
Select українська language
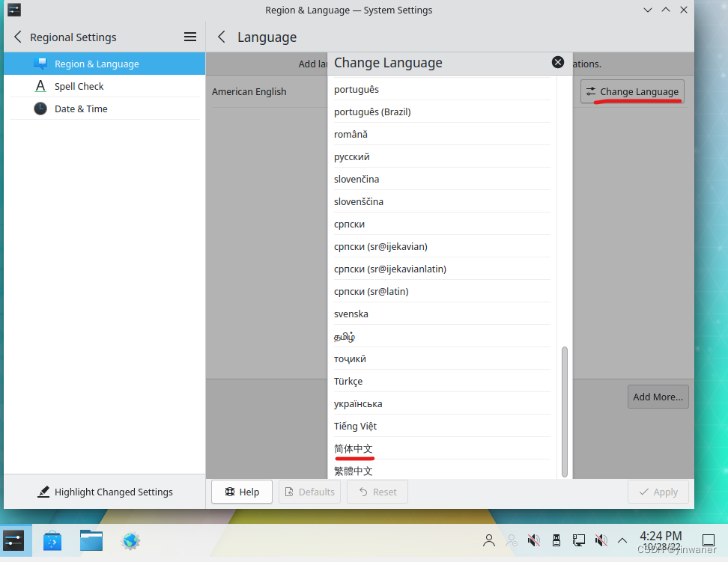tap(442, 404)
